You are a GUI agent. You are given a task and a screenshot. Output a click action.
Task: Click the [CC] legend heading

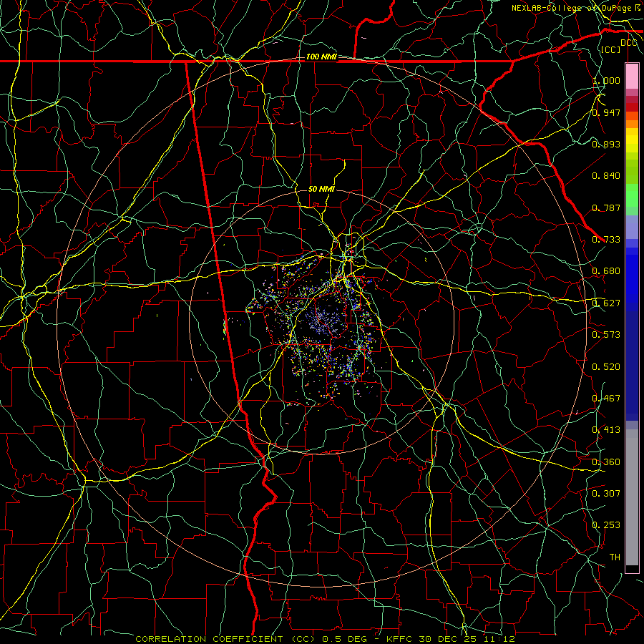(x=611, y=49)
